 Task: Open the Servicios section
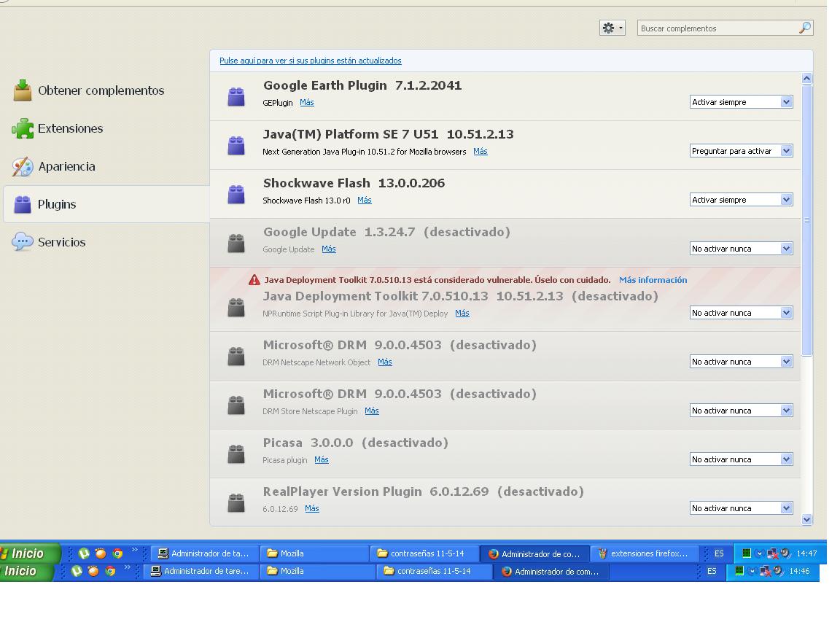106,242
